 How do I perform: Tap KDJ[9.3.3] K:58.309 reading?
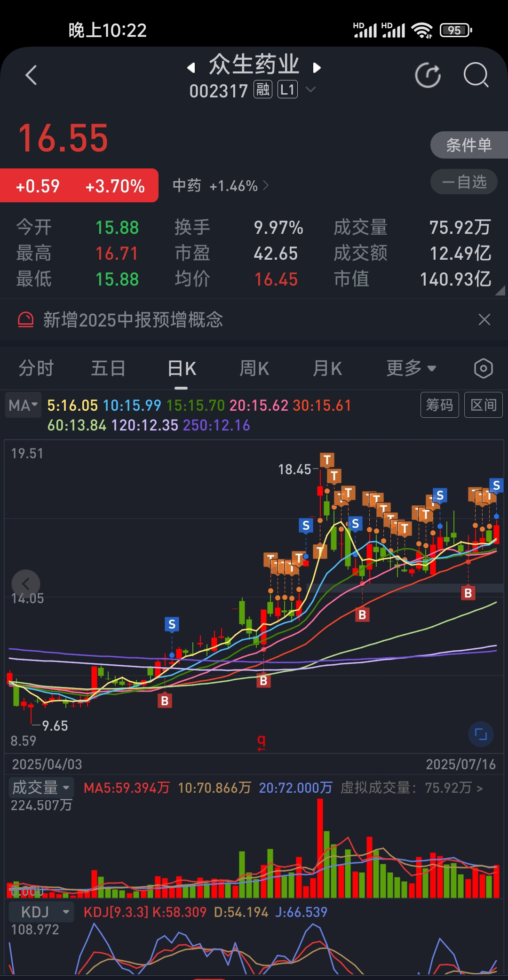pyautogui.click(x=145, y=912)
